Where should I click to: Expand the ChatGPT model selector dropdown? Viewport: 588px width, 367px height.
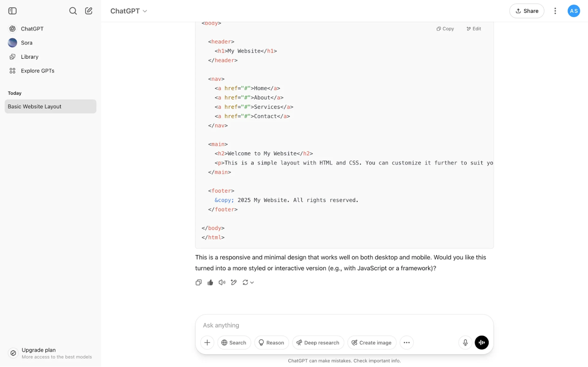(129, 11)
